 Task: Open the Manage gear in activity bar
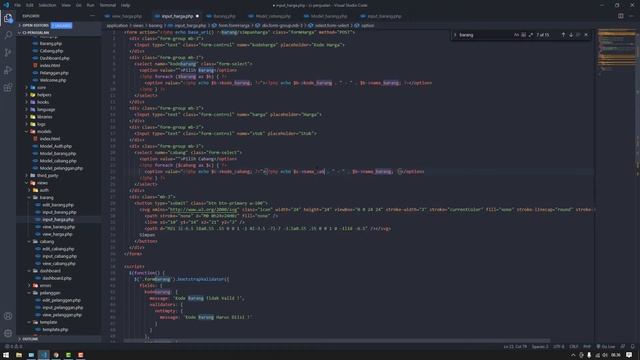(8, 333)
